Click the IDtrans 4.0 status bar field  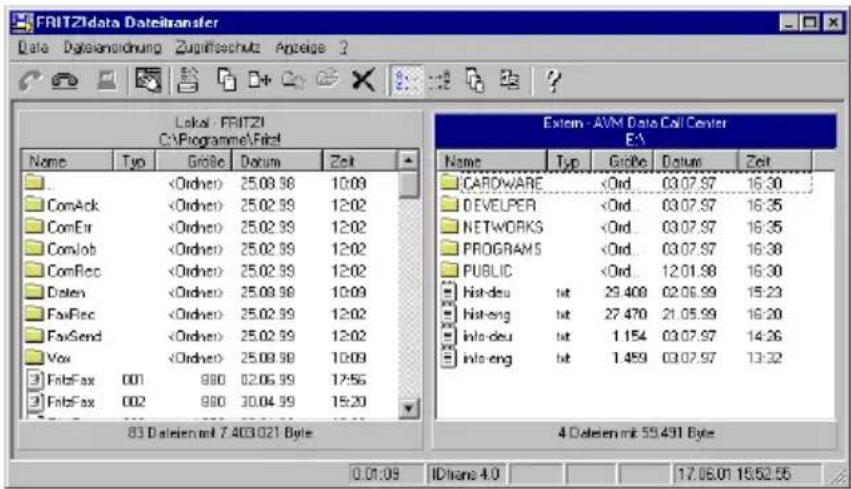point(466,474)
